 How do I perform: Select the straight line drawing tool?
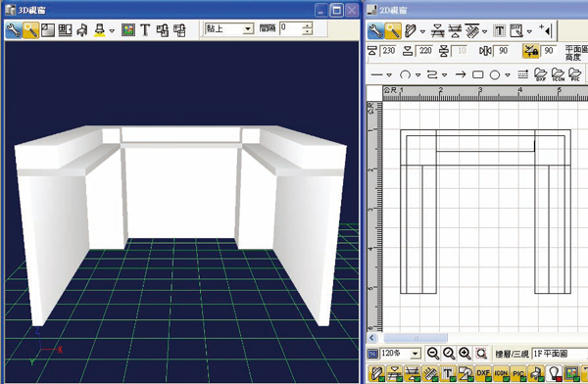click(376, 74)
